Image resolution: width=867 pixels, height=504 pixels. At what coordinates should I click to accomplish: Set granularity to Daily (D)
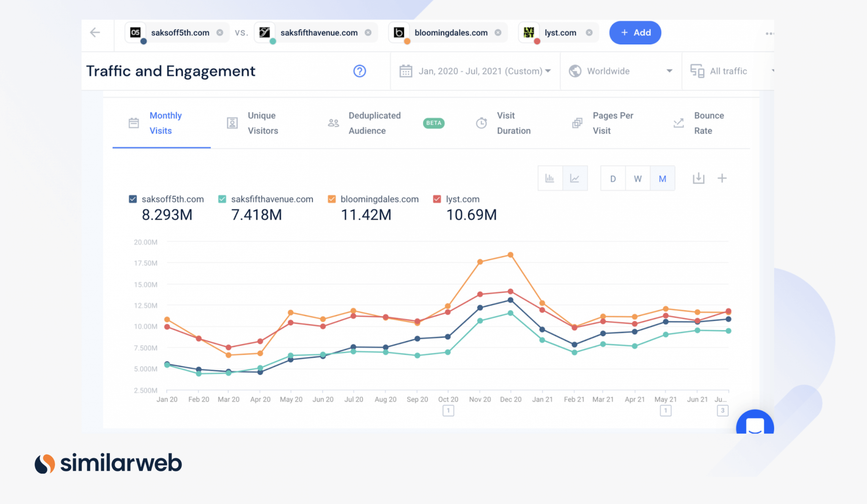pyautogui.click(x=613, y=178)
